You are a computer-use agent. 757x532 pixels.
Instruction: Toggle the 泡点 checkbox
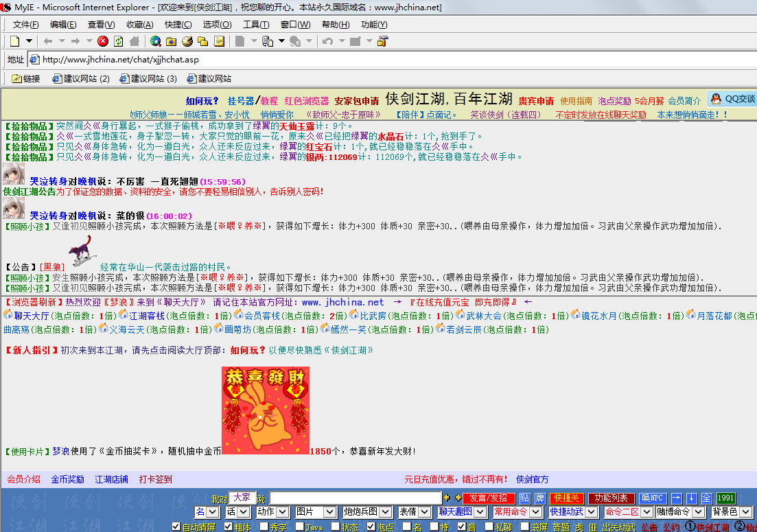[x=371, y=527]
